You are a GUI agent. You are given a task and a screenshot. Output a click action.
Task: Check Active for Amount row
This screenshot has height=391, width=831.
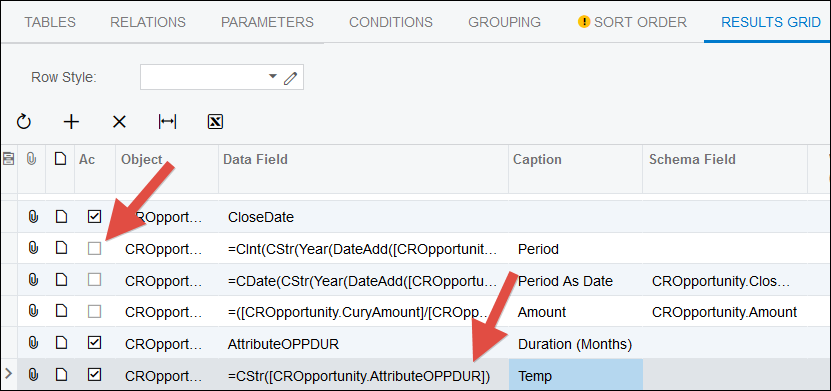pyautogui.click(x=94, y=312)
